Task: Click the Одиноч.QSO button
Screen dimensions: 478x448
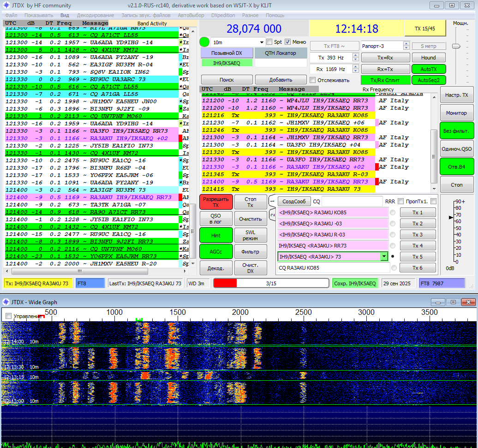Action: [457, 149]
